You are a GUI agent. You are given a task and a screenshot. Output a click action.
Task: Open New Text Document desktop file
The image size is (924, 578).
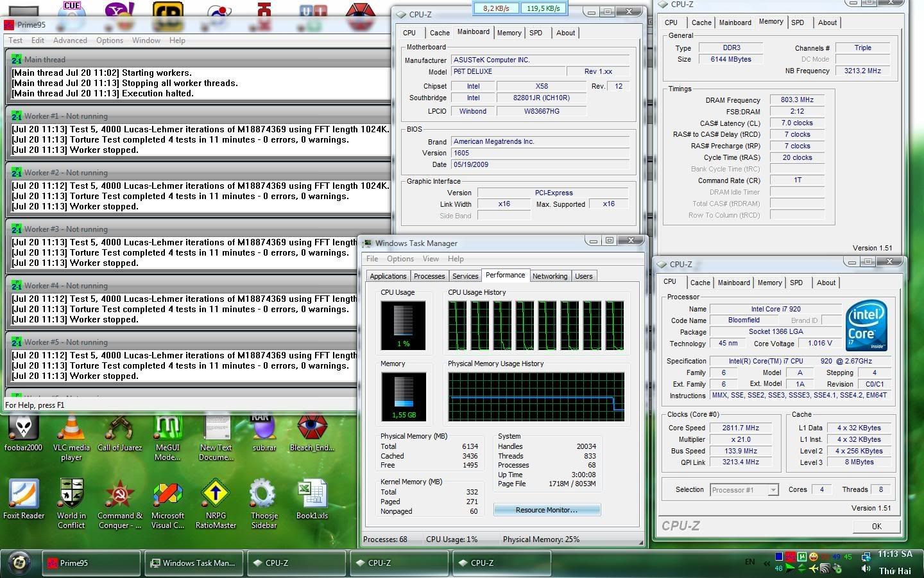tap(216, 438)
